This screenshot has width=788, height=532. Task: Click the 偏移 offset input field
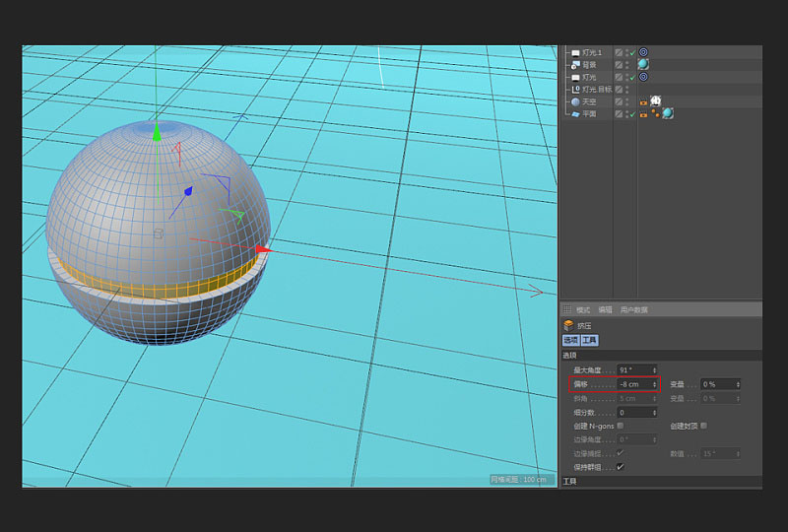click(x=632, y=384)
